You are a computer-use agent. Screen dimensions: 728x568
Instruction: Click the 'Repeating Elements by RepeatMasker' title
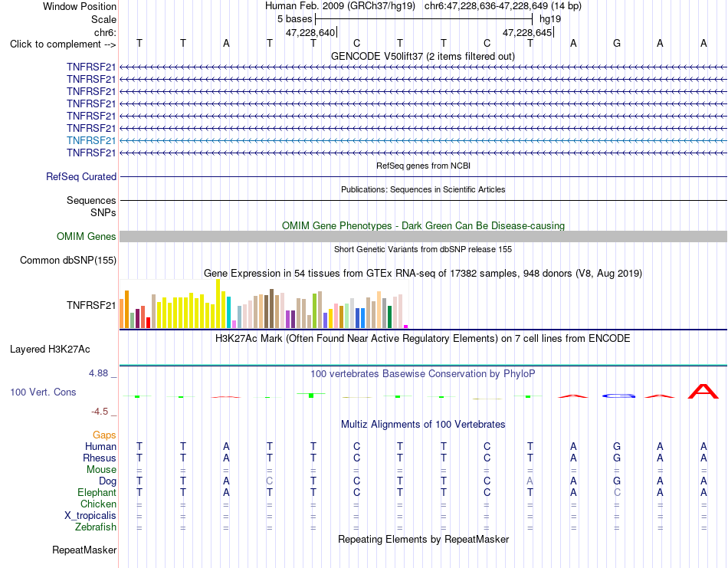click(424, 539)
